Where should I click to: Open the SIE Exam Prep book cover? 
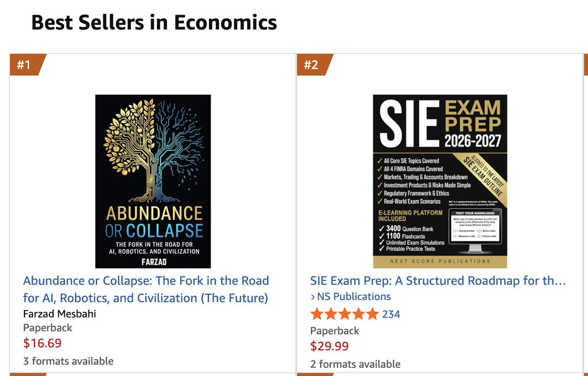(440, 181)
